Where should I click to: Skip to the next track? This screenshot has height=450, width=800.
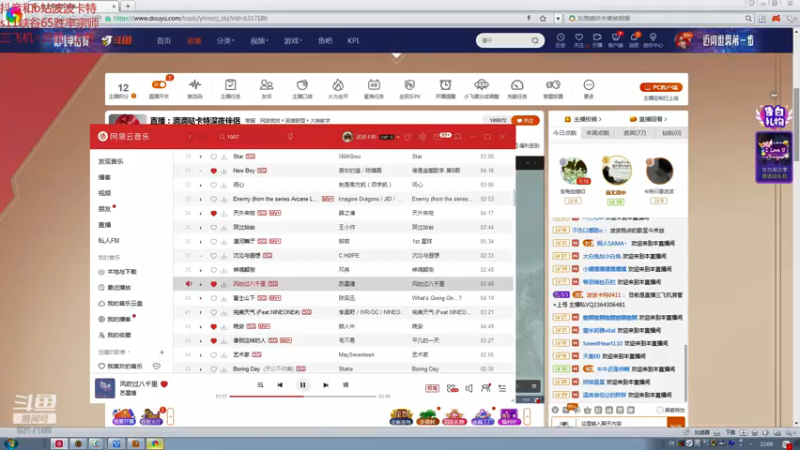point(326,385)
